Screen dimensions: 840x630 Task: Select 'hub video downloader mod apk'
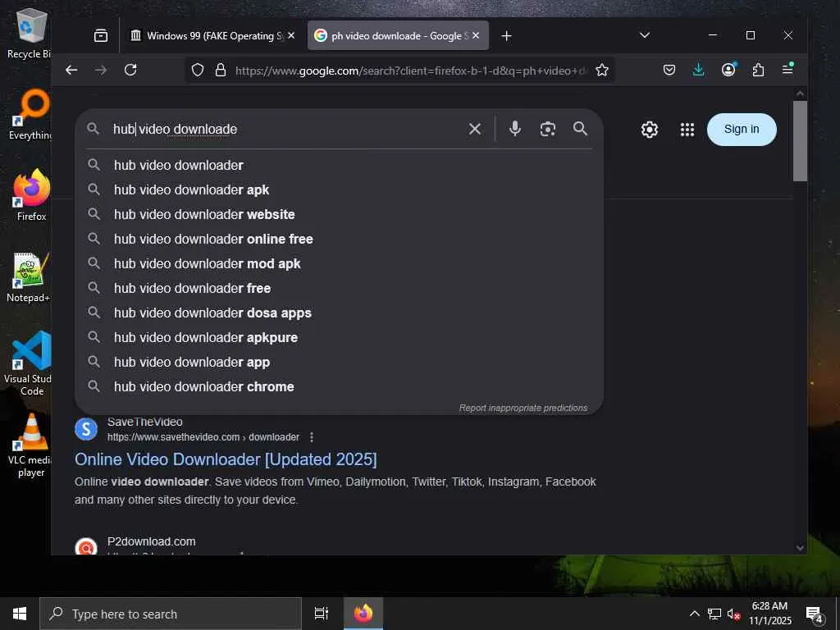339,263
